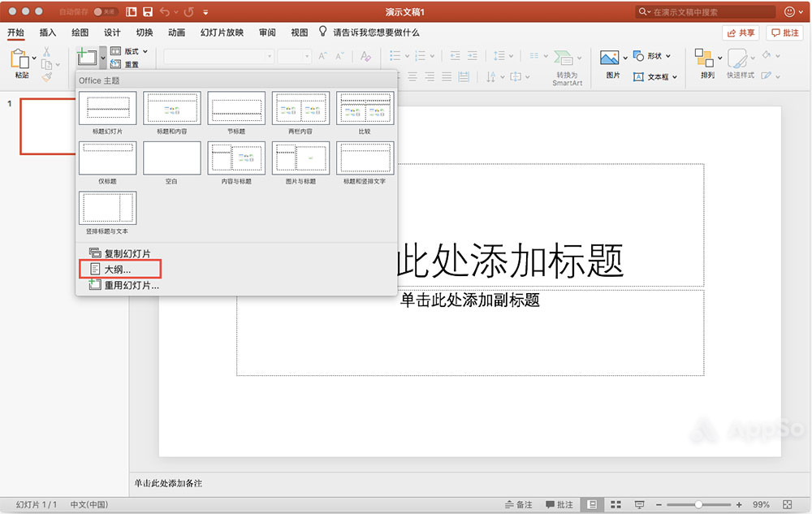
Task: Pick the 内容与标题 layout thumbnail
Action: [x=236, y=158]
